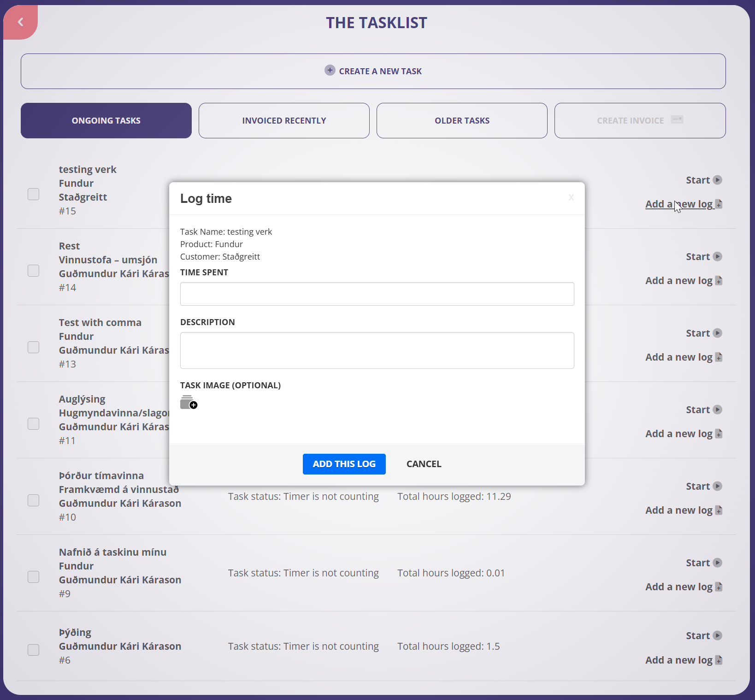This screenshot has width=755, height=700.
Task: Click the text 'Total hours logged: 11.29'
Action: point(454,497)
